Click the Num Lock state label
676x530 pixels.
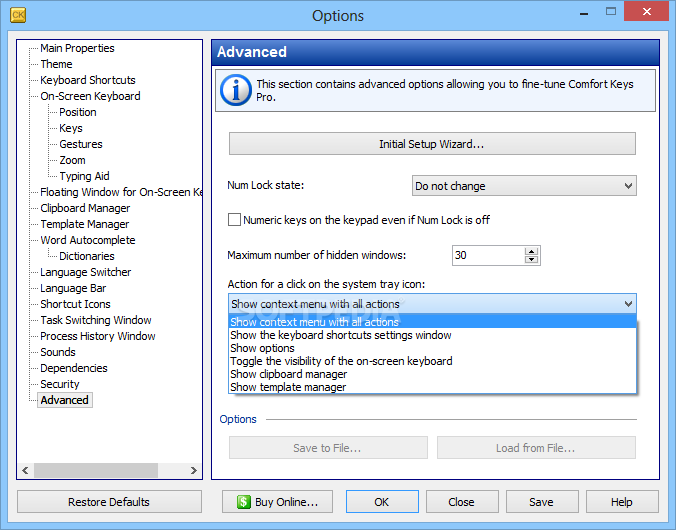click(266, 185)
